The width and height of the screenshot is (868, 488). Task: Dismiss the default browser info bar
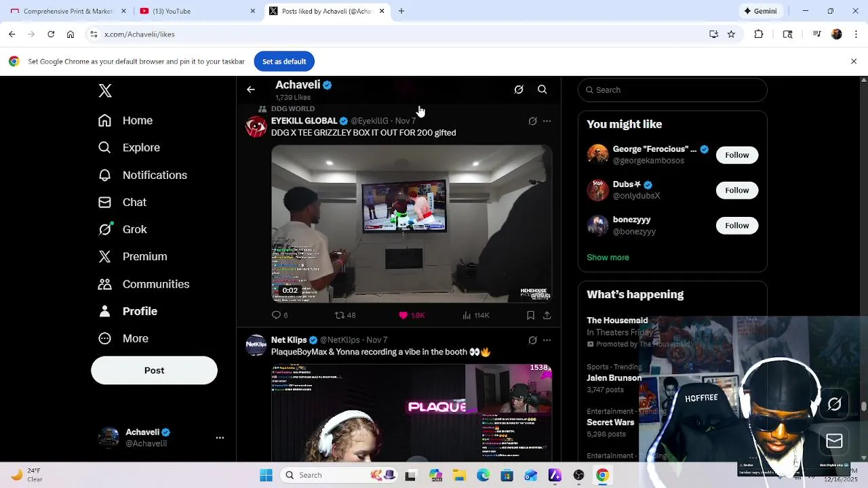[x=854, y=62]
